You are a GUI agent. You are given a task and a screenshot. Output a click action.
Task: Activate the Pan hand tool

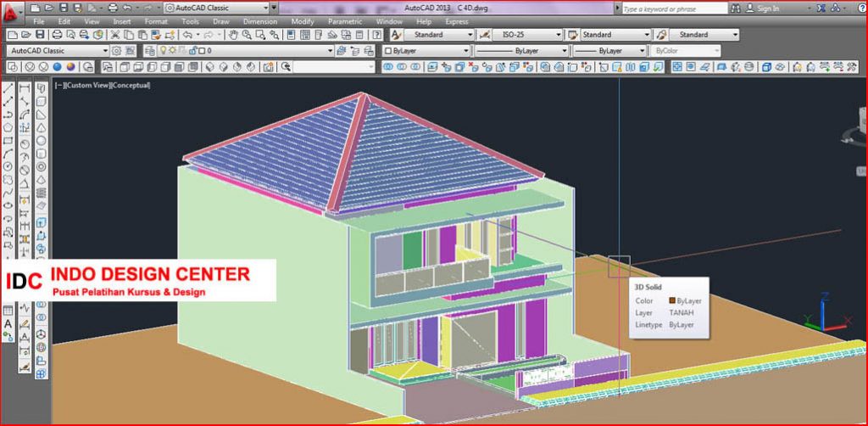coord(233,34)
